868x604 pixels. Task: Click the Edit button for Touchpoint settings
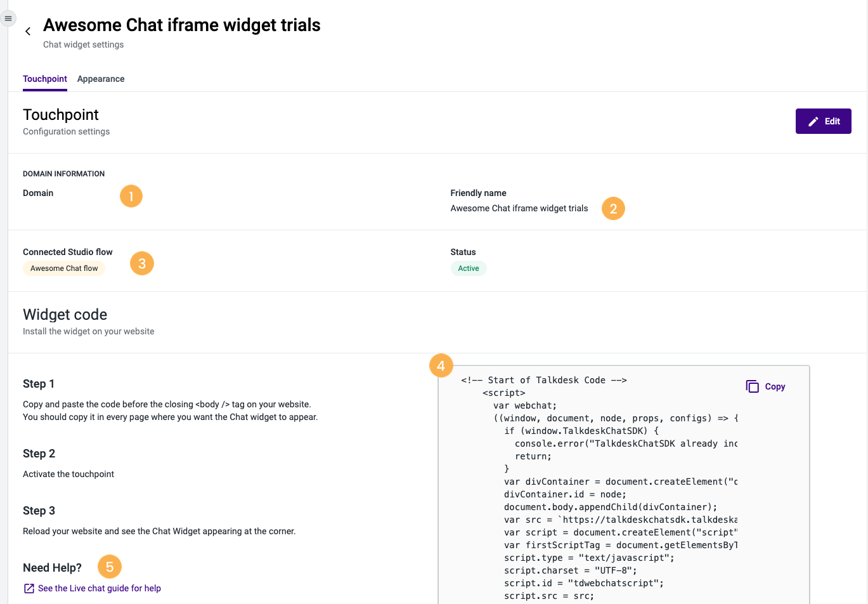coord(823,121)
